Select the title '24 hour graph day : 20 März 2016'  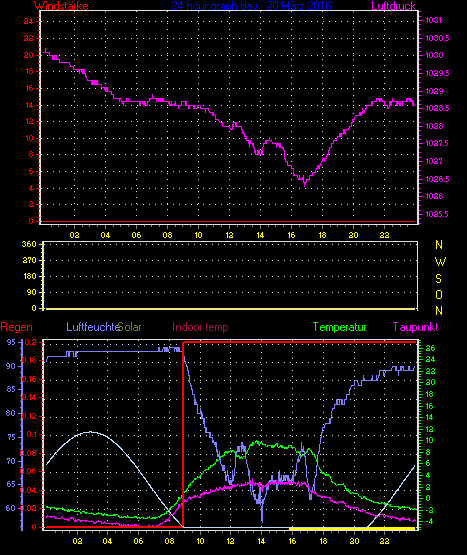251,5
